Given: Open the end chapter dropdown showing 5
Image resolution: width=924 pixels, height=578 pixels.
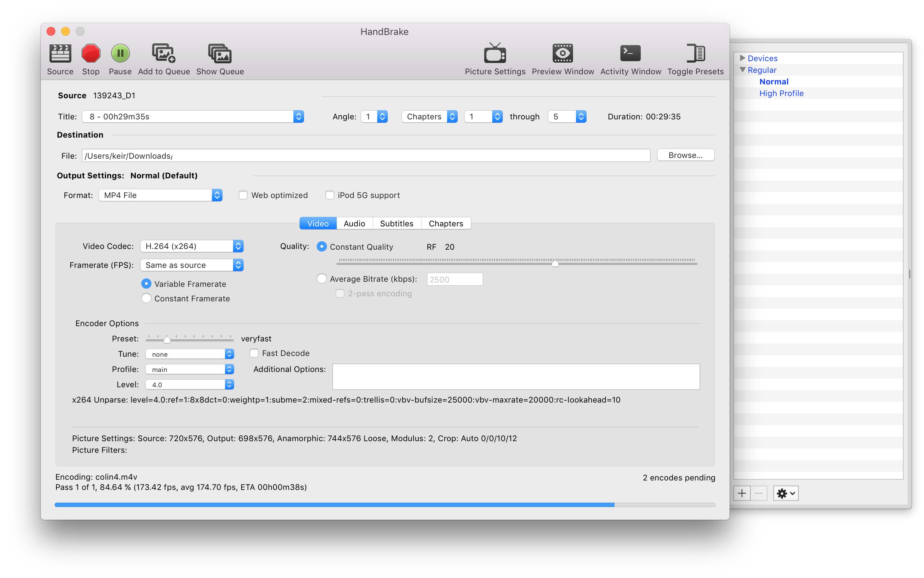Looking at the screenshot, I should click(x=567, y=116).
